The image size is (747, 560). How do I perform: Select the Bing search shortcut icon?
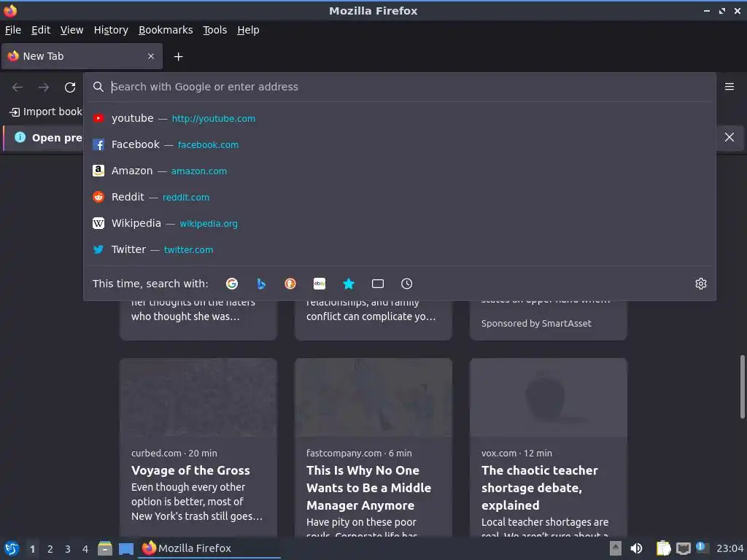(x=261, y=284)
